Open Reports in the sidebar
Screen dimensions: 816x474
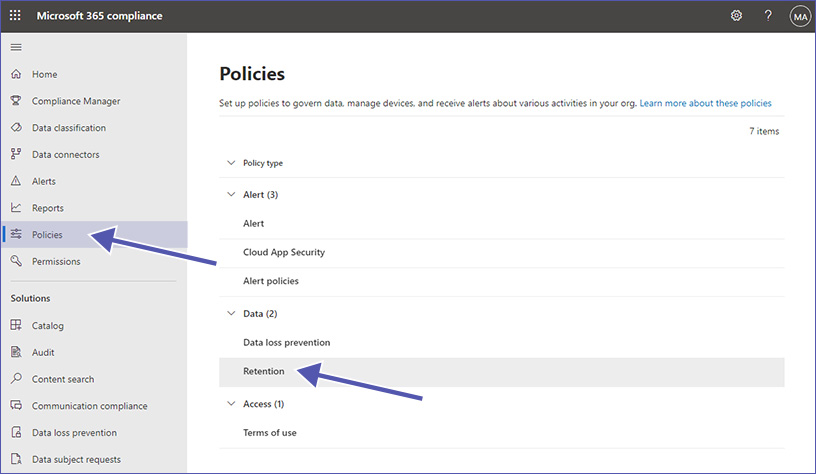point(94,208)
